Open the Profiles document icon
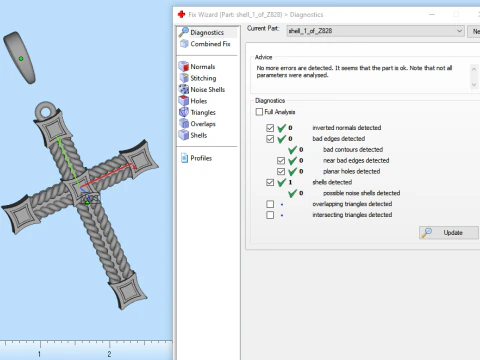480x360 pixels. [x=184, y=158]
